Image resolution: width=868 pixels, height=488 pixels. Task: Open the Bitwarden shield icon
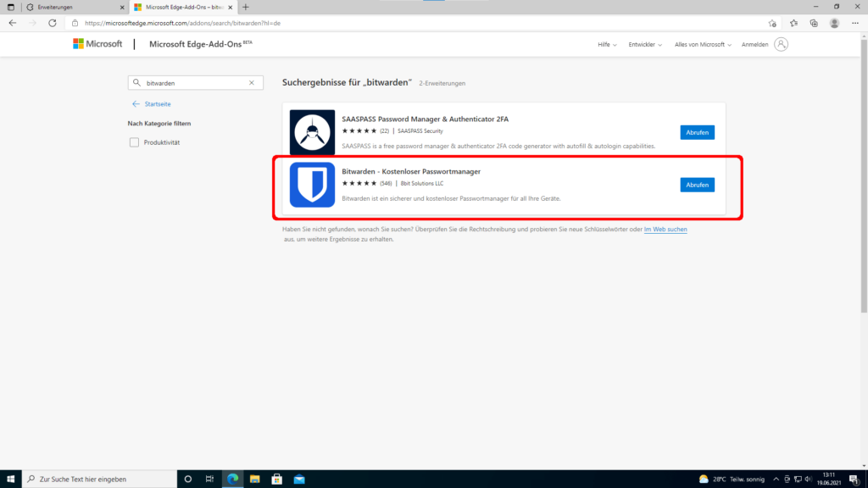pos(312,185)
